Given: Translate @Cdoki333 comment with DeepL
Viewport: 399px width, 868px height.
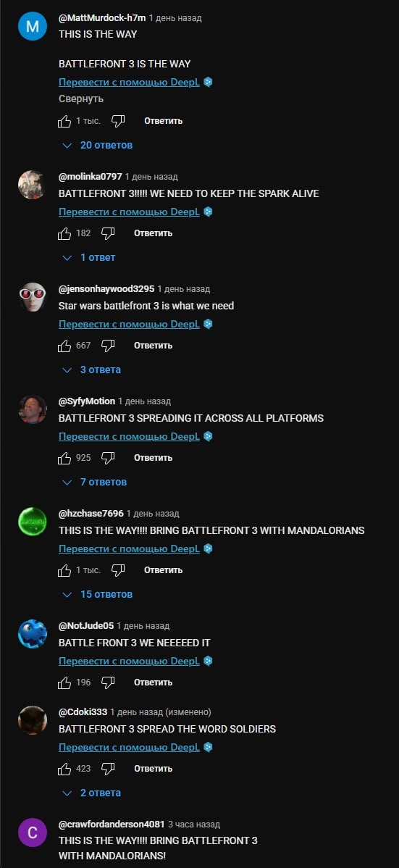Looking at the screenshot, I should tap(129, 747).
